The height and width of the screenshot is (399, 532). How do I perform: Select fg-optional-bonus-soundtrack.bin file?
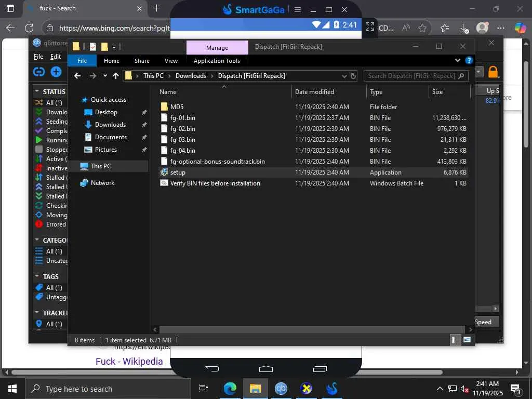pyautogui.click(x=217, y=162)
